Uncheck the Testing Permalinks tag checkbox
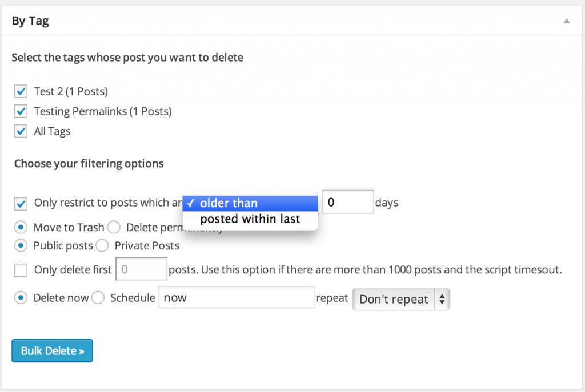Image resolution: width=585 pixels, height=392 pixels. coord(21,111)
